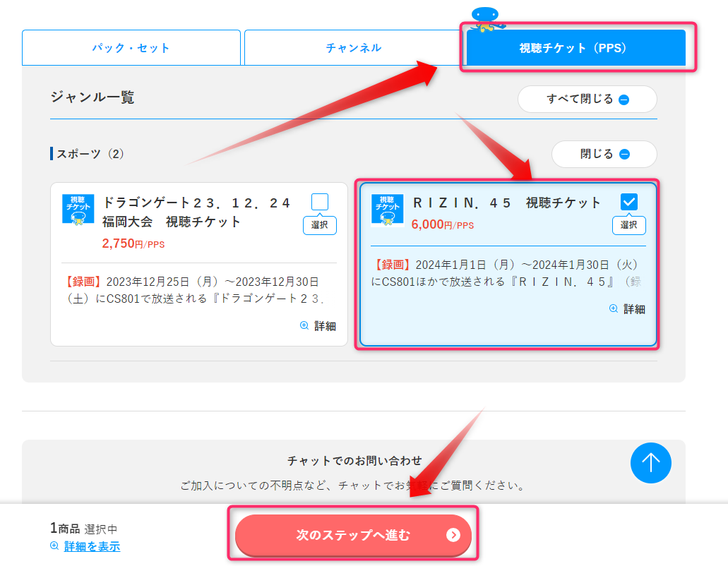This screenshot has width=728, height=566.
Task: Proceed with 次のステップへ進む button
Action: [353, 535]
